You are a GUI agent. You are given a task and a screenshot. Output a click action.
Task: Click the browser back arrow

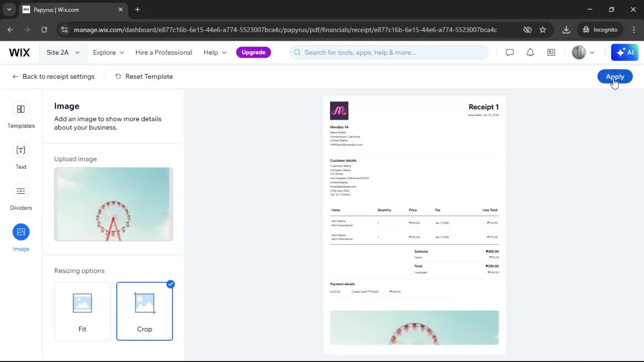pos(10,30)
